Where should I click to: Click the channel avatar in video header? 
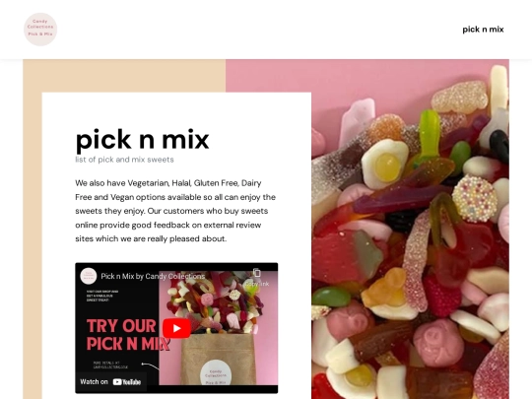click(89, 276)
